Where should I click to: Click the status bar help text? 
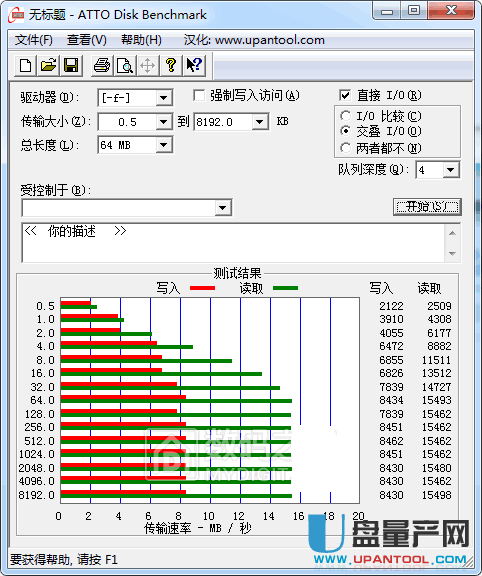64,559
